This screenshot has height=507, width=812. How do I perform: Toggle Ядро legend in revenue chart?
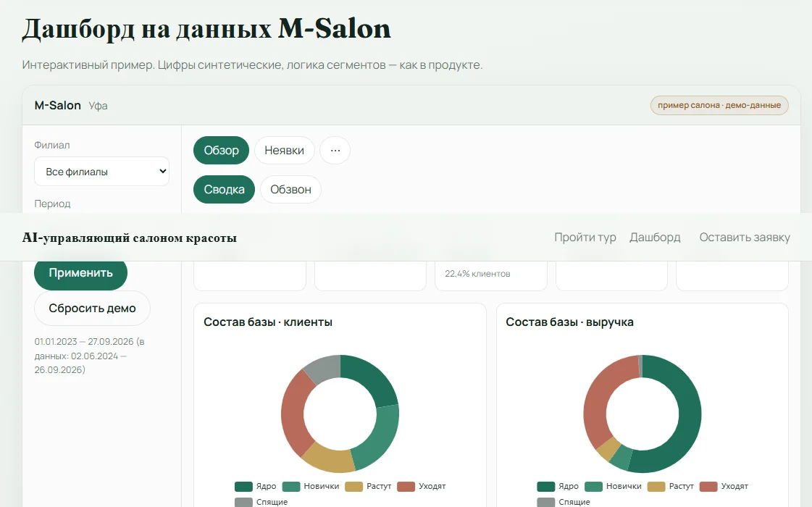click(x=558, y=486)
